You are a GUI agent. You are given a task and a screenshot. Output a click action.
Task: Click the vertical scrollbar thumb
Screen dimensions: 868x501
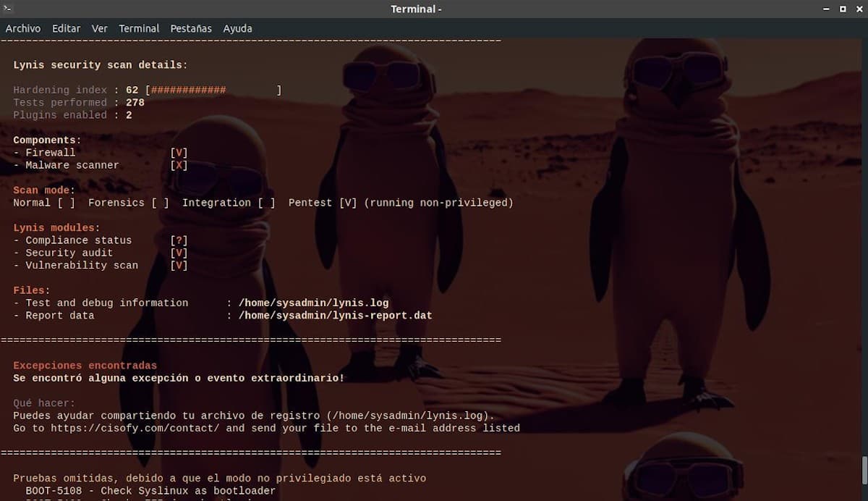click(x=863, y=475)
